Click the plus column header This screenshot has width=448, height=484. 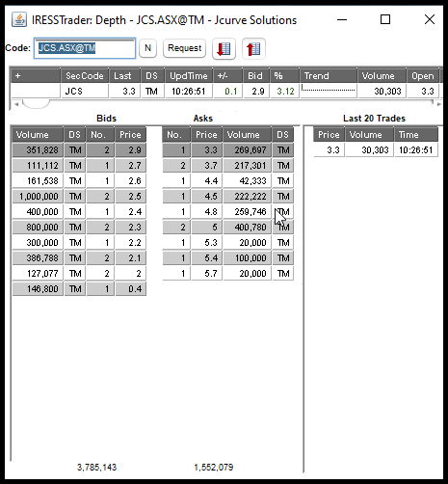(36, 76)
